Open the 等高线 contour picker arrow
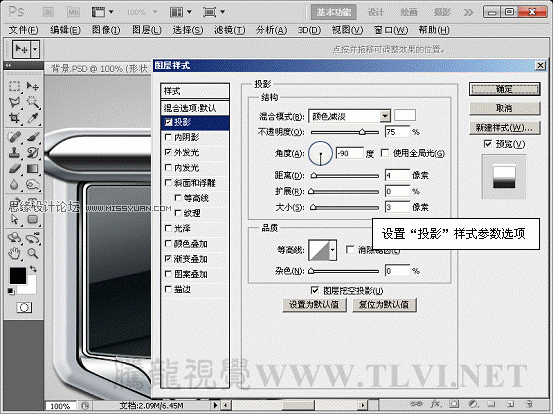This screenshot has height=414, width=553. click(x=332, y=250)
